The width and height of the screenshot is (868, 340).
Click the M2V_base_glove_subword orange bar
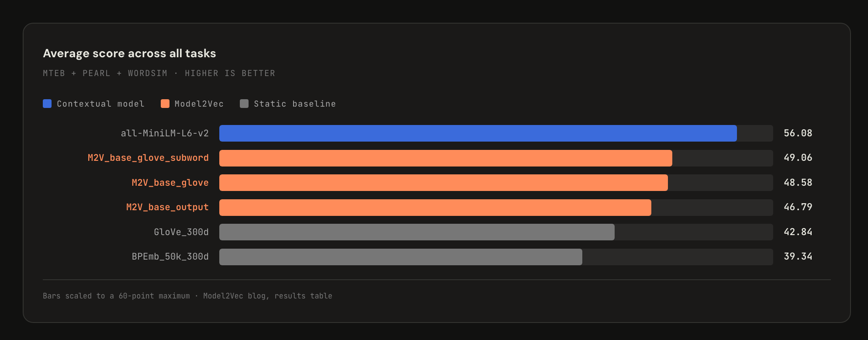click(446, 158)
